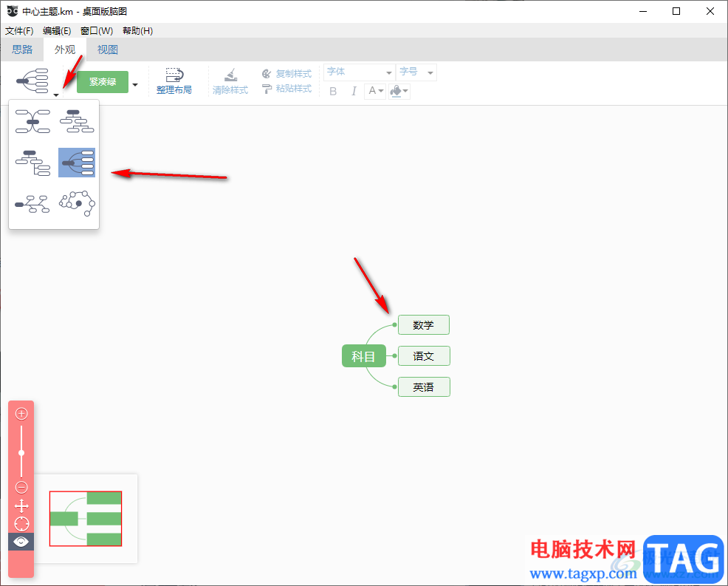
Task: Click the navigator minimap thumbnail
Action: pos(86,519)
